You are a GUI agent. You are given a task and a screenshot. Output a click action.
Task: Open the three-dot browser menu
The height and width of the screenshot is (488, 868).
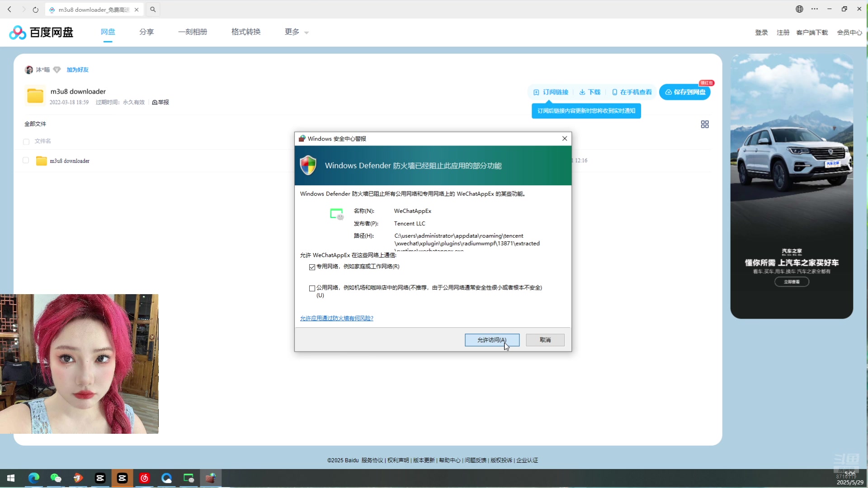[815, 9]
